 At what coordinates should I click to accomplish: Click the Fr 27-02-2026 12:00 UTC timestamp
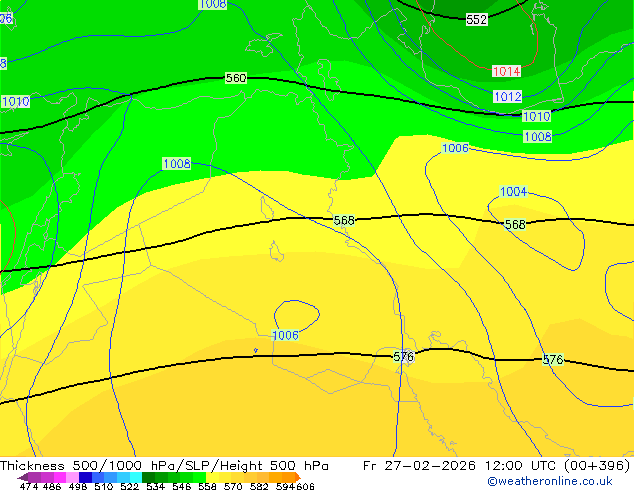(x=496, y=466)
